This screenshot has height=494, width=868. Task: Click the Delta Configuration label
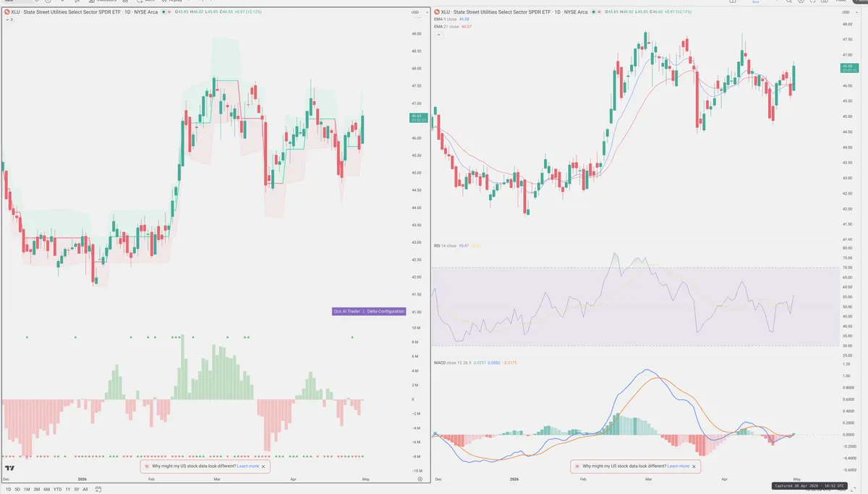tap(386, 311)
